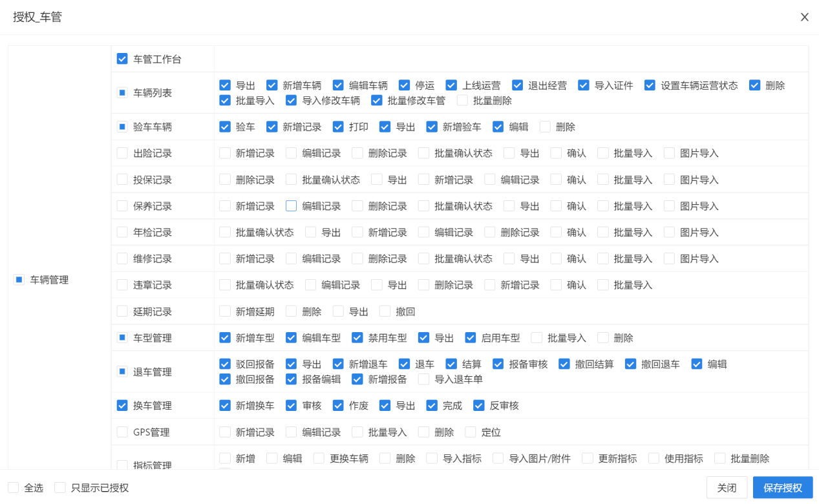Enable the 导入退车单 checkbox

pos(424,379)
